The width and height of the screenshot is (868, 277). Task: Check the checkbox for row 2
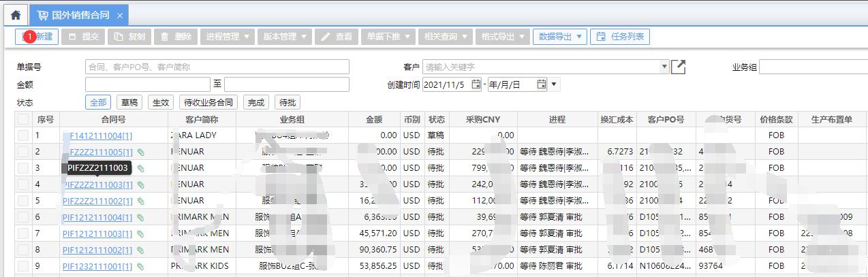coord(24,152)
